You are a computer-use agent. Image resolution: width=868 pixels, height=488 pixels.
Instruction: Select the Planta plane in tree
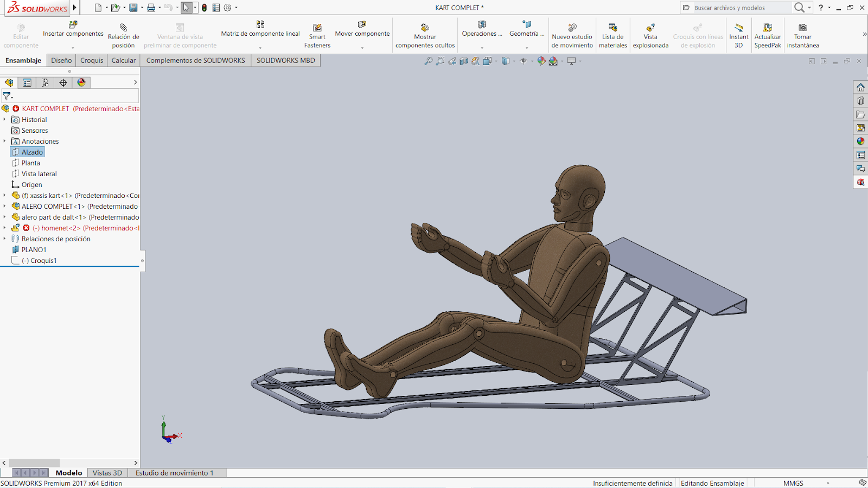tap(30, 163)
